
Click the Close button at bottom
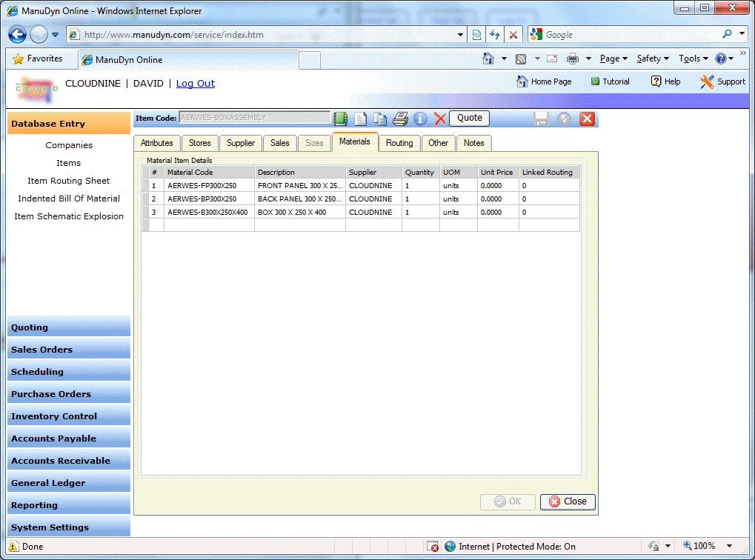click(x=568, y=501)
